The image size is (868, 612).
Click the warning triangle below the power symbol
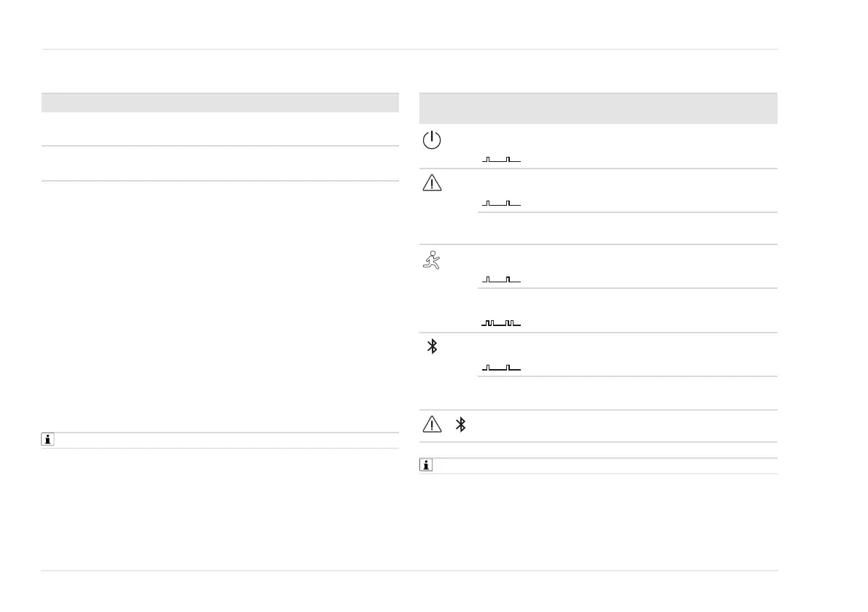tap(432, 184)
